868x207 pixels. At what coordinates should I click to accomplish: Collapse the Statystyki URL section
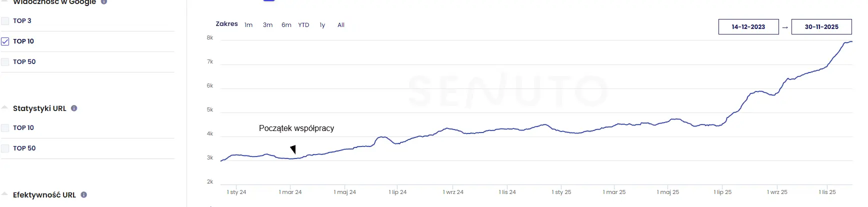tap(4, 107)
